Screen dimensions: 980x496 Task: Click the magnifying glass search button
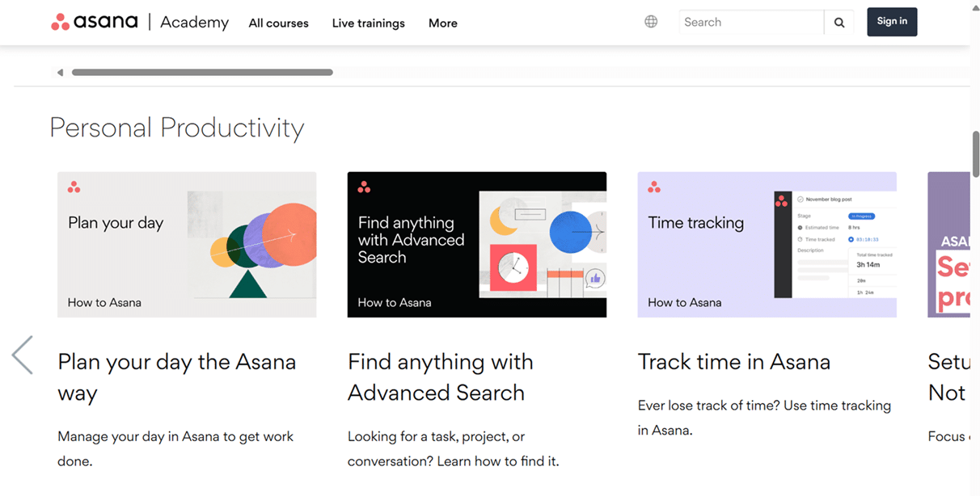click(x=839, y=23)
